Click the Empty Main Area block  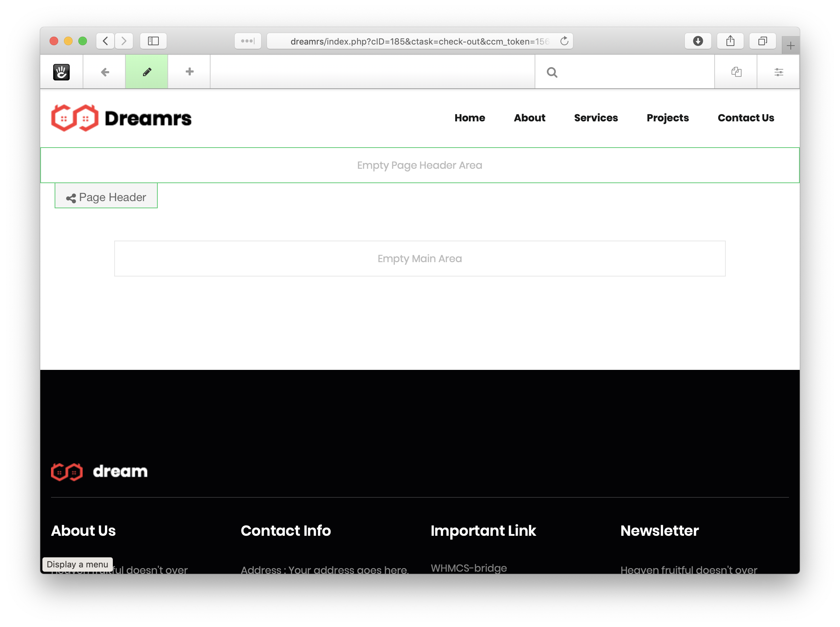coord(420,259)
